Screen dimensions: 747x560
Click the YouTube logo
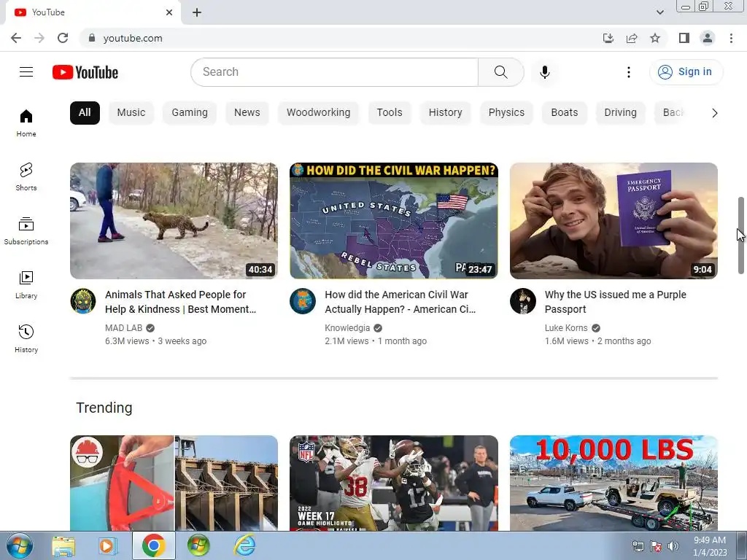pos(85,72)
